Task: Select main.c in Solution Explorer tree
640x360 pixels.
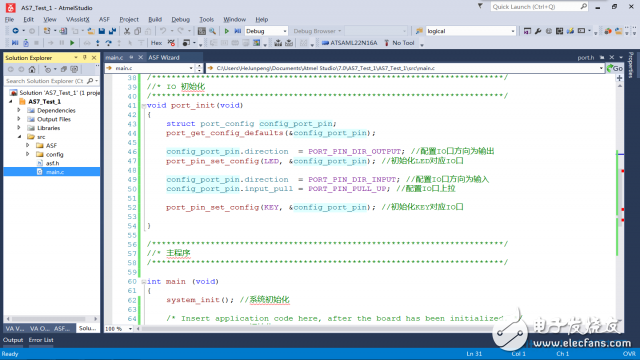Action: [52, 172]
